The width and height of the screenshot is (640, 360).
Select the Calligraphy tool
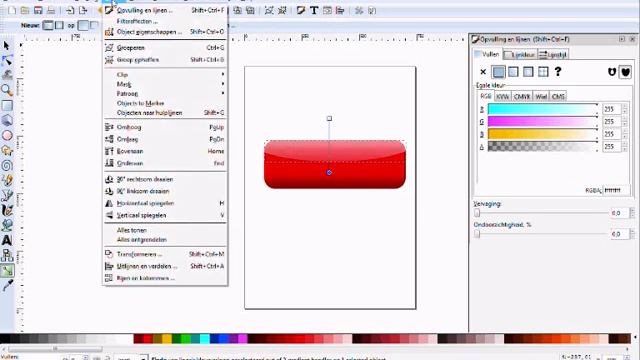point(7,210)
